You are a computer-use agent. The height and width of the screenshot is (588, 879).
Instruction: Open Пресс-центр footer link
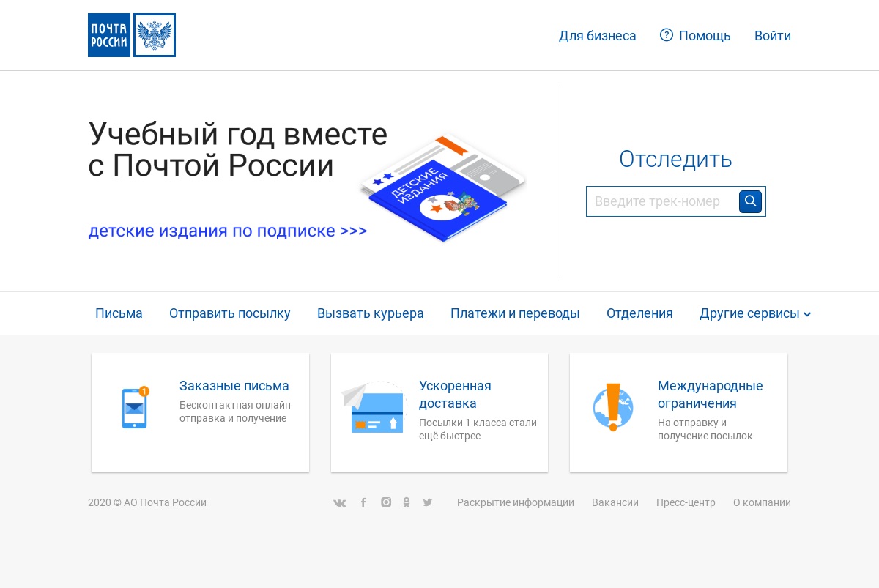(686, 502)
